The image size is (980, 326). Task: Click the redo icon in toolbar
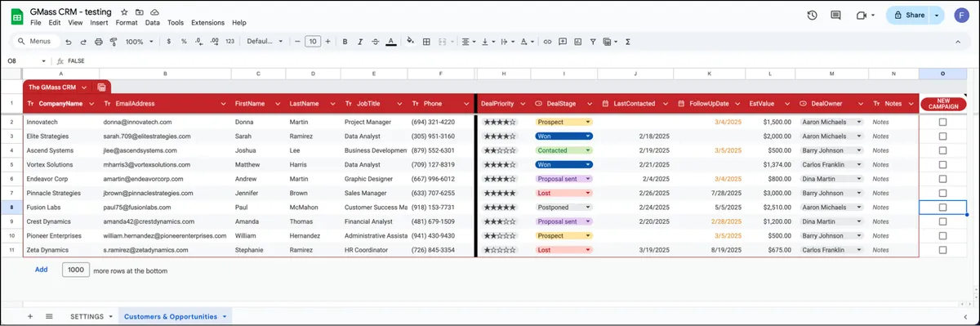click(x=82, y=42)
